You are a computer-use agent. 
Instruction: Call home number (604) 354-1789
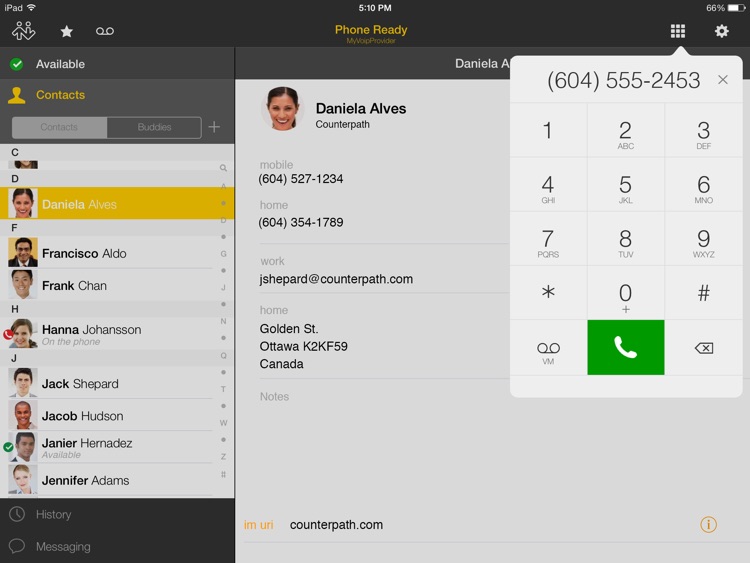tap(301, 222)
